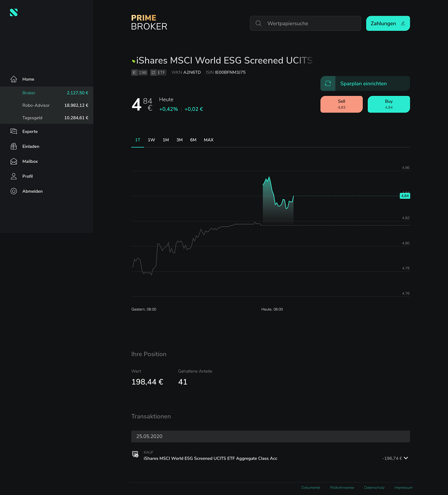This screenshot has width=448, height=495.
Task: Click the ISIN IE00BFNM3J75 text
Action: 226,72
